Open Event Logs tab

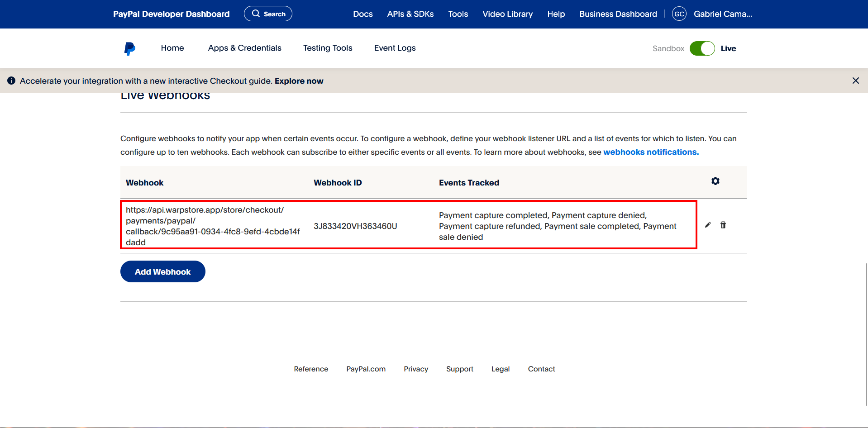tap(395, 48)
